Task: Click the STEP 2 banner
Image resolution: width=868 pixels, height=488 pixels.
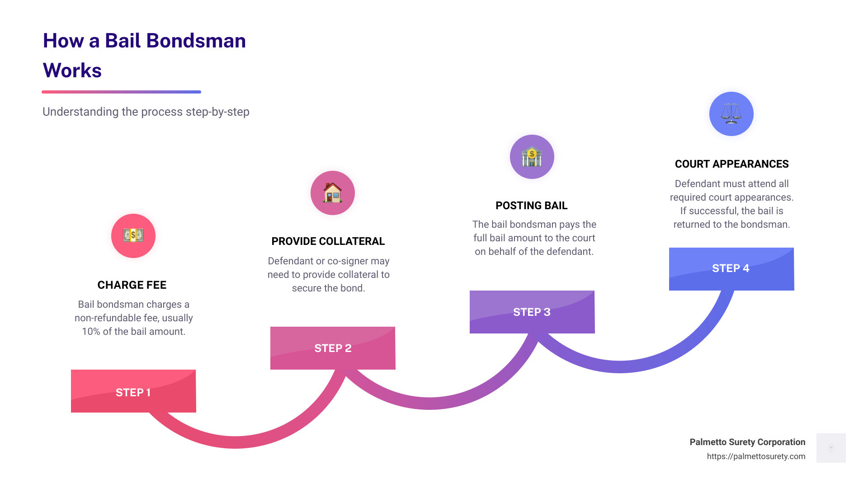Action: (333, 348)
